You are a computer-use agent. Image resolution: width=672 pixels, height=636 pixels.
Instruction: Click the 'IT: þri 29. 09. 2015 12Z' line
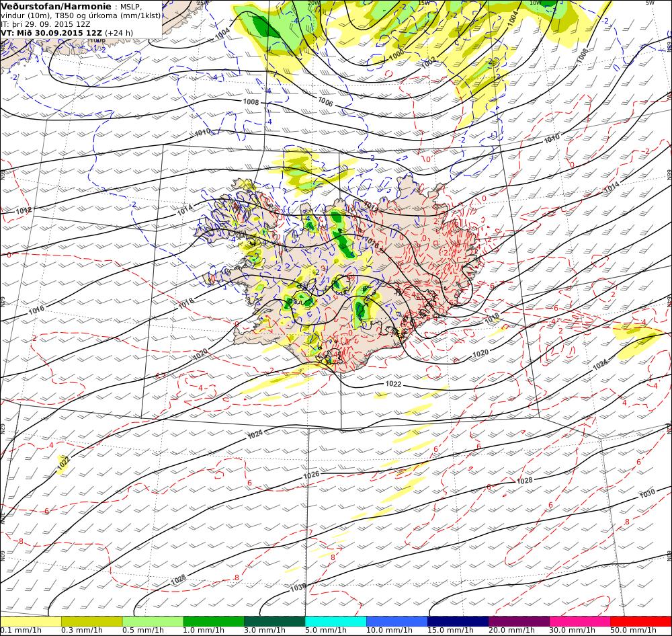tap(46, 24)
